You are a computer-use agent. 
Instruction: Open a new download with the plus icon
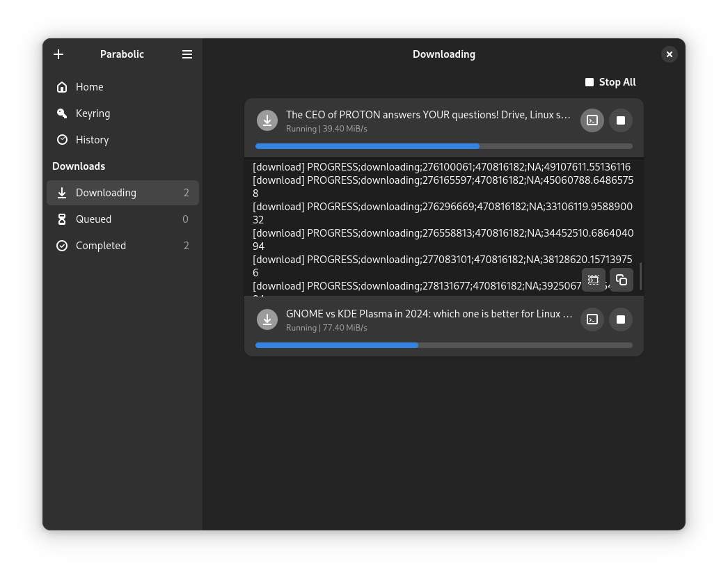click(58, 54)
